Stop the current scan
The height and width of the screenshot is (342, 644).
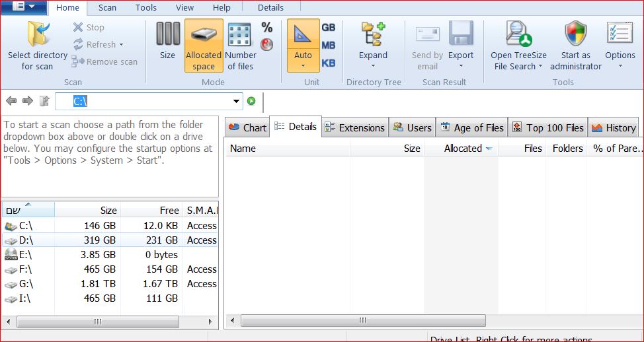(89, 28)
